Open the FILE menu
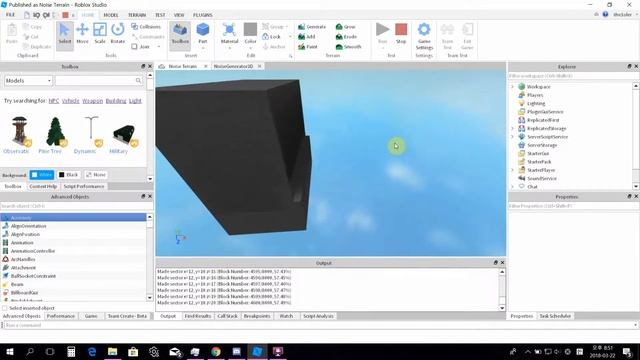 pyautogui.click(x=10, y=15)
